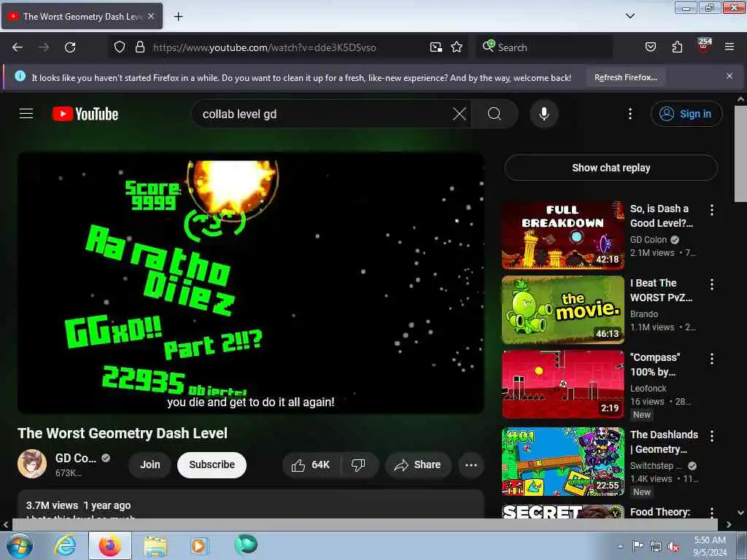Click the horizontal scrollbar at page bottom
747x560 pixels.
(x=365, y=524)
